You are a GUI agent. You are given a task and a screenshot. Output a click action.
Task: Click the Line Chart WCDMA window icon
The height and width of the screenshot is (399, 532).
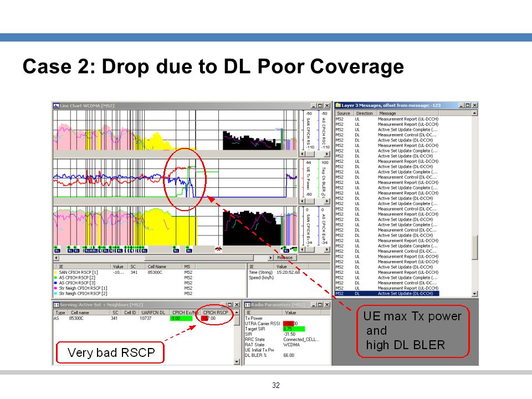coord(57,106)
